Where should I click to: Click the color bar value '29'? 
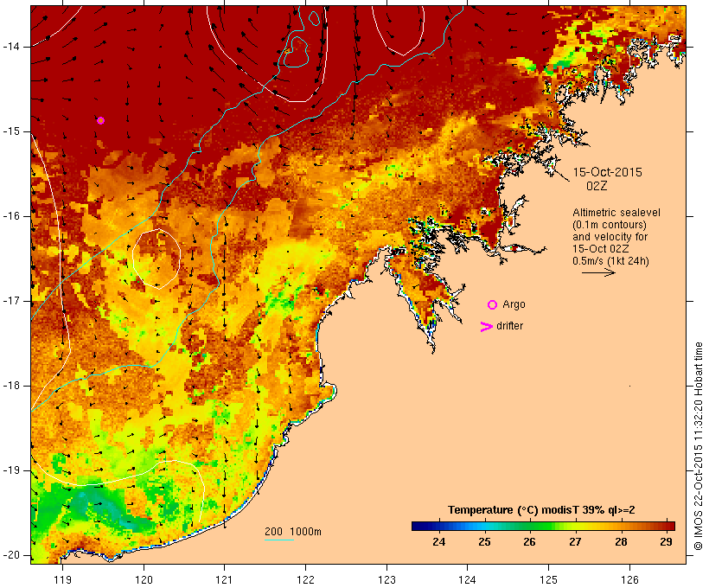666,541
